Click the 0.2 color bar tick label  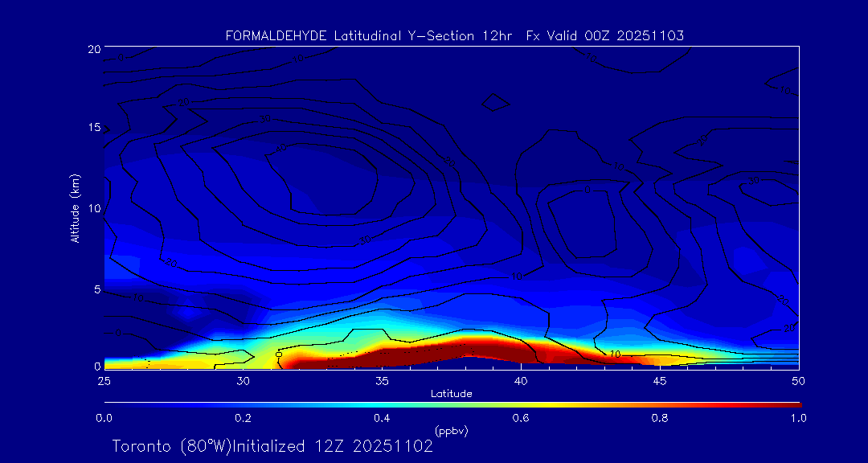[x=243, y=418]
